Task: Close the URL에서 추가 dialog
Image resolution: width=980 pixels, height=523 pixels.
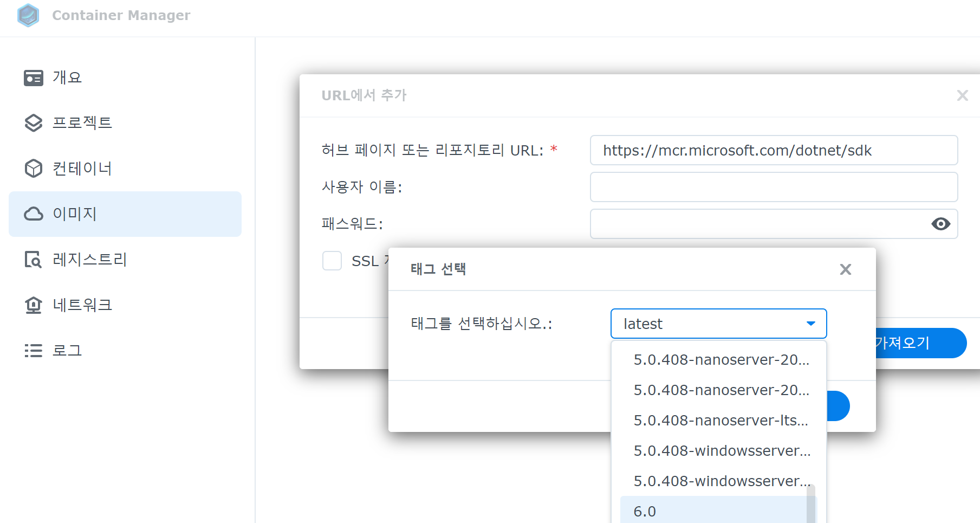Action: [x=962, y=95]
